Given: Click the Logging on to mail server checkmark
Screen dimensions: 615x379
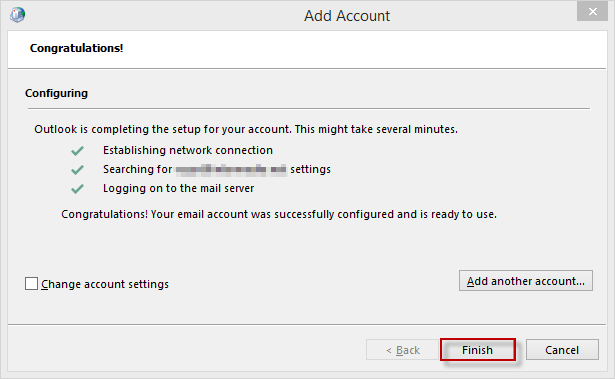Looking at the screenshot, I should (x=77, y=189).
